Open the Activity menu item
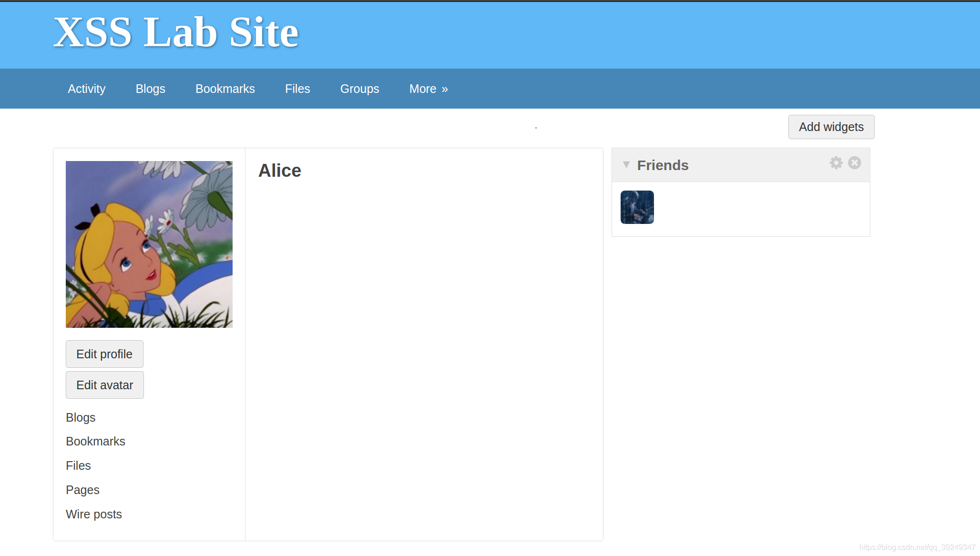980x556 pixels. [86, 89]
